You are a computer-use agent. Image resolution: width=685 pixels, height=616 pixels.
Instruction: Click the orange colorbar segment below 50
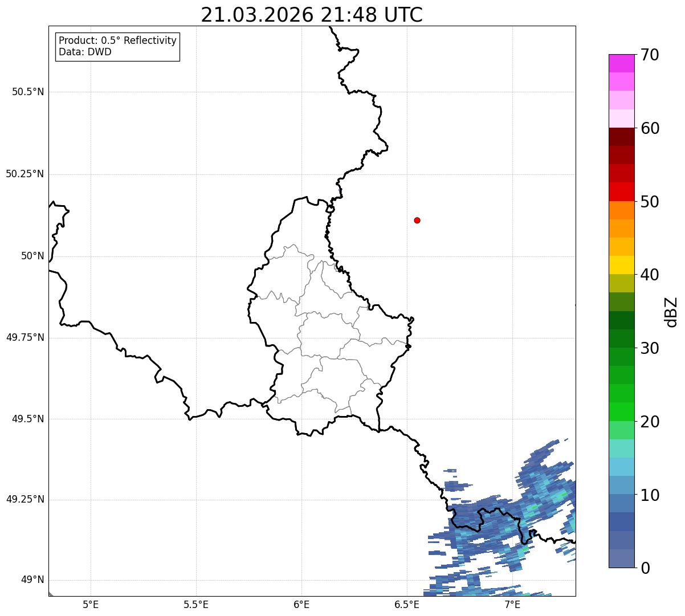621,210
